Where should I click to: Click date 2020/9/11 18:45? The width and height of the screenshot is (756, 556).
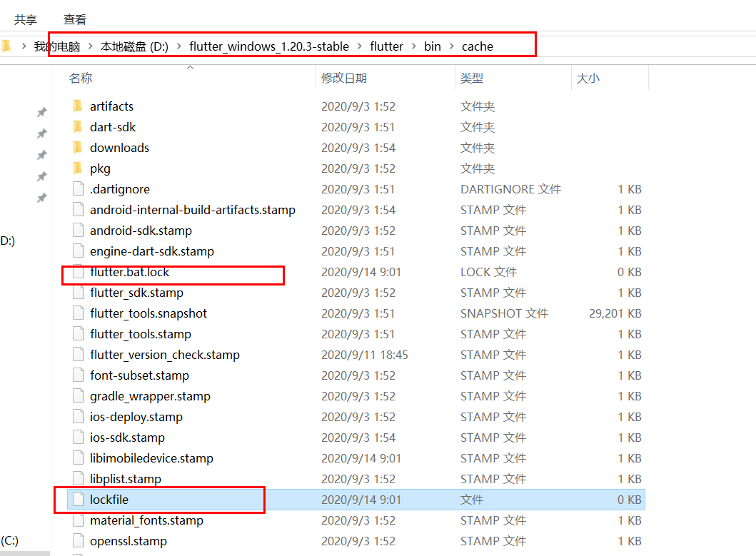[365, 355]
